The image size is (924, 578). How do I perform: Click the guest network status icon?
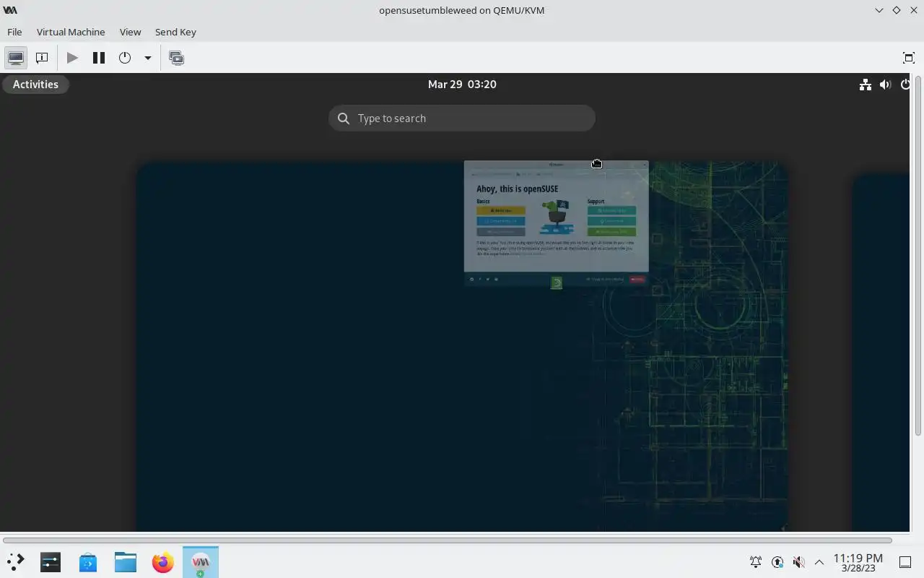pos(865,85)
